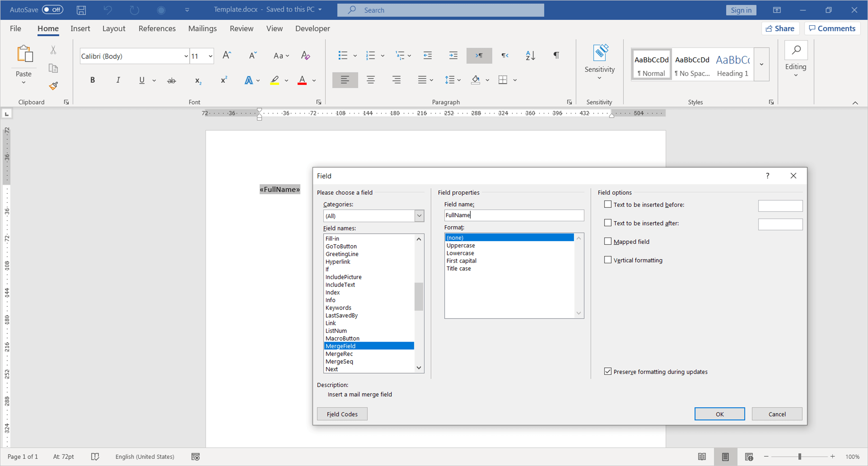Select Uppercase in the Format list
Viewport: 868px width, 466px height.
460,245
